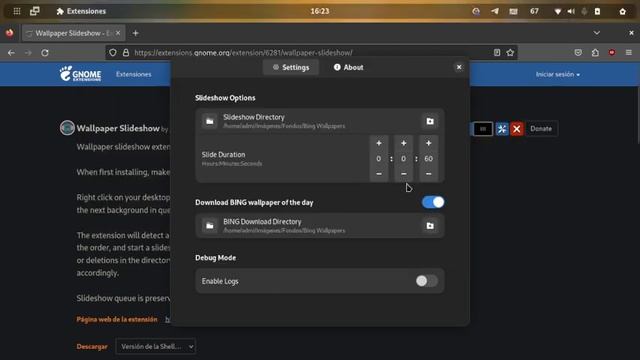Image resolution: width=640 pixels, height=360 pixels.
Task: Increase the minutes value with plus
Action: point(403,143)
